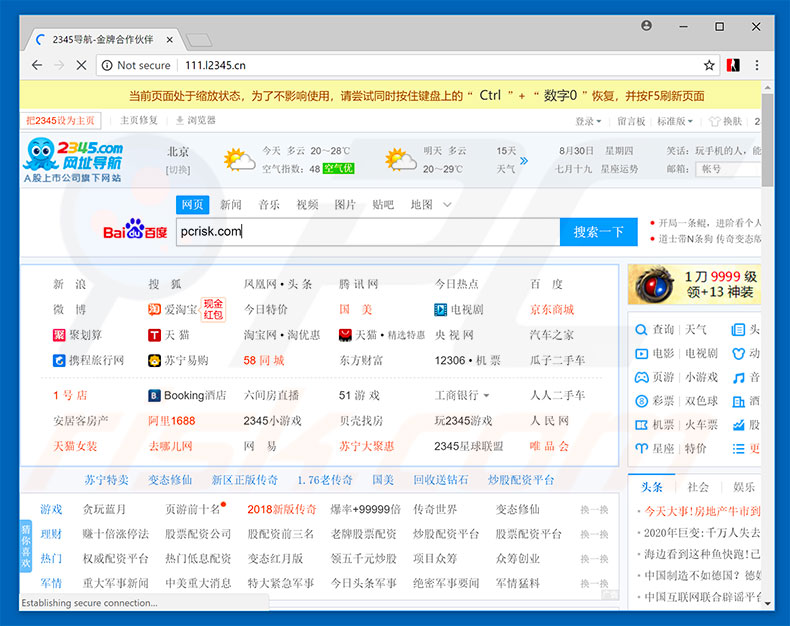
Task: Select the 新闻 search tab
Action: pos(231,205)
